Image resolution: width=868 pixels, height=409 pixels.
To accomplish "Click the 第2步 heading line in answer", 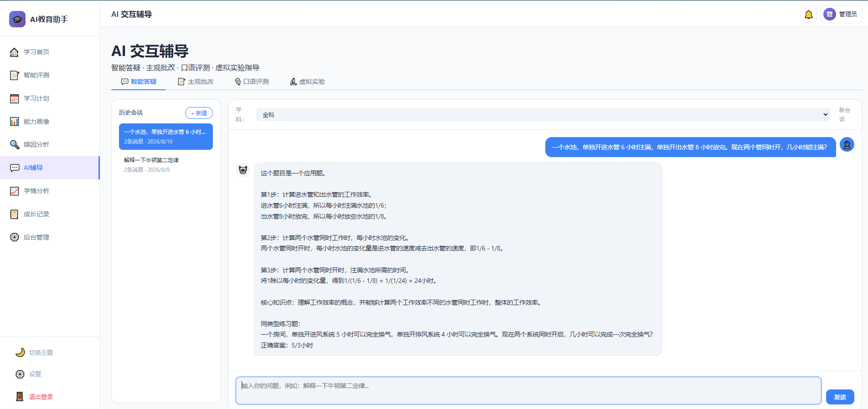I will click(x=336, y=238).
